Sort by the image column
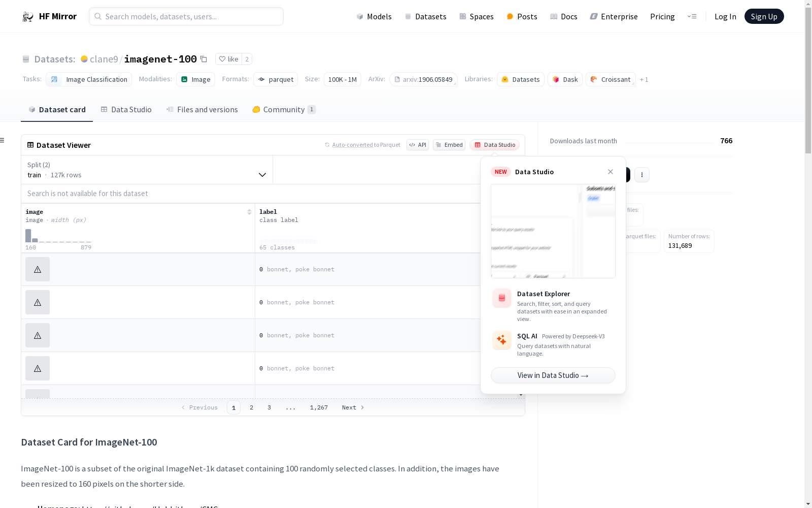This screenshot has width=812, height=508. coord(249,212)
